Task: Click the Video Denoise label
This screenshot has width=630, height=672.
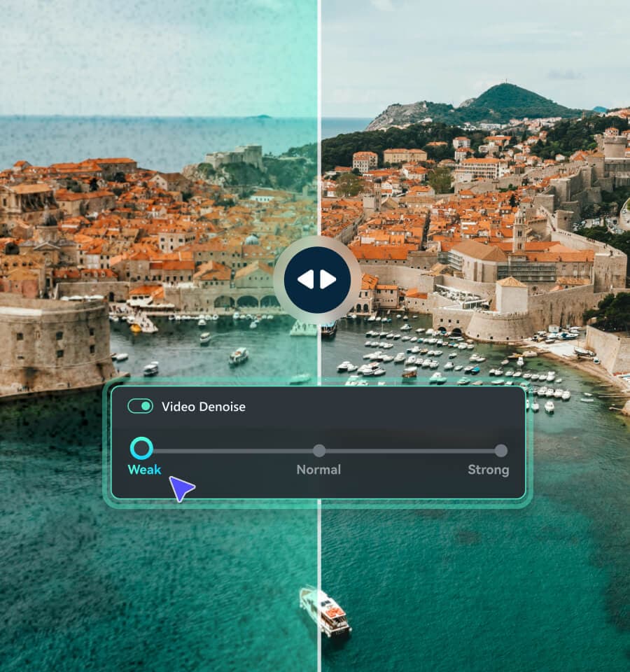Action: 205,407
